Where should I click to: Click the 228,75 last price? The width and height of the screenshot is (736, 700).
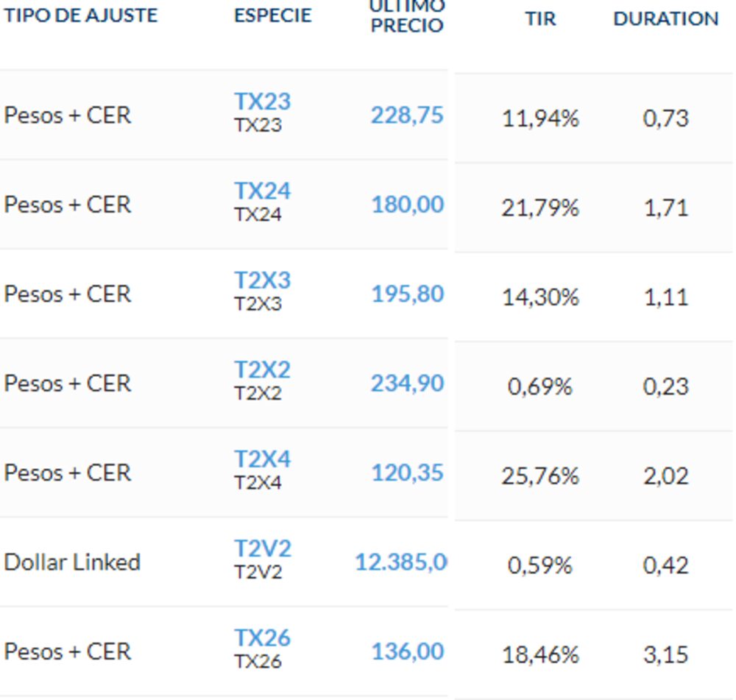click(407, 116)
